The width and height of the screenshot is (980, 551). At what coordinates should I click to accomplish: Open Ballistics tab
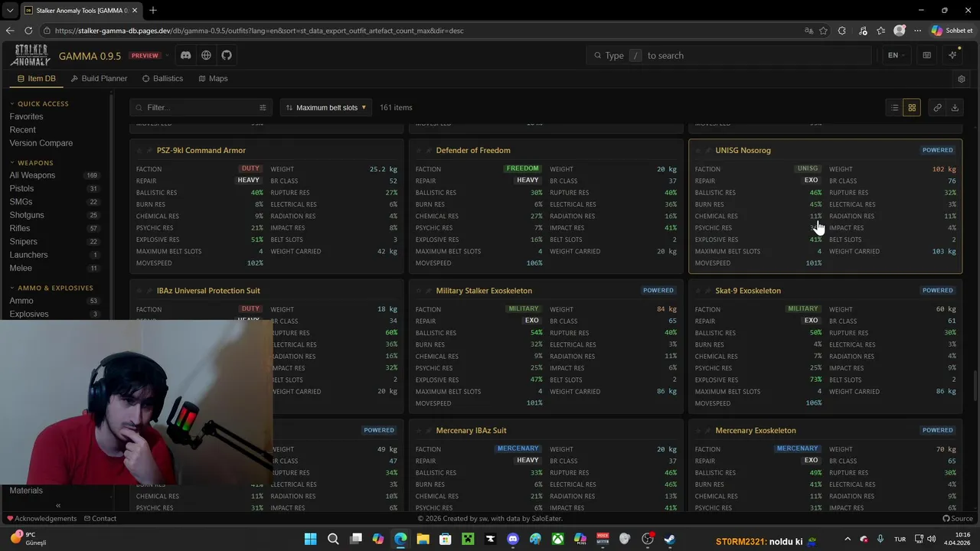[x=162, y=79]
